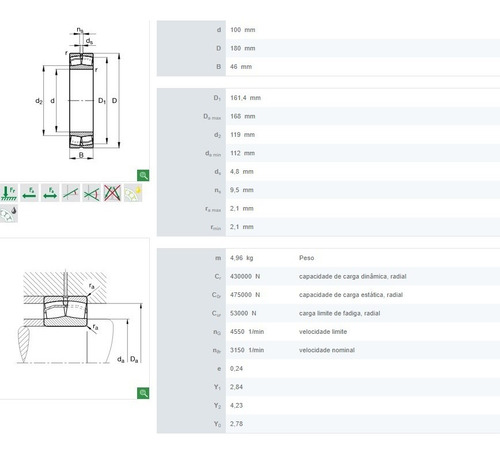Select the outer diameter value 180 mm
Image resolution: width=500 pixels, height=454 pixels.
coord(243,48)
